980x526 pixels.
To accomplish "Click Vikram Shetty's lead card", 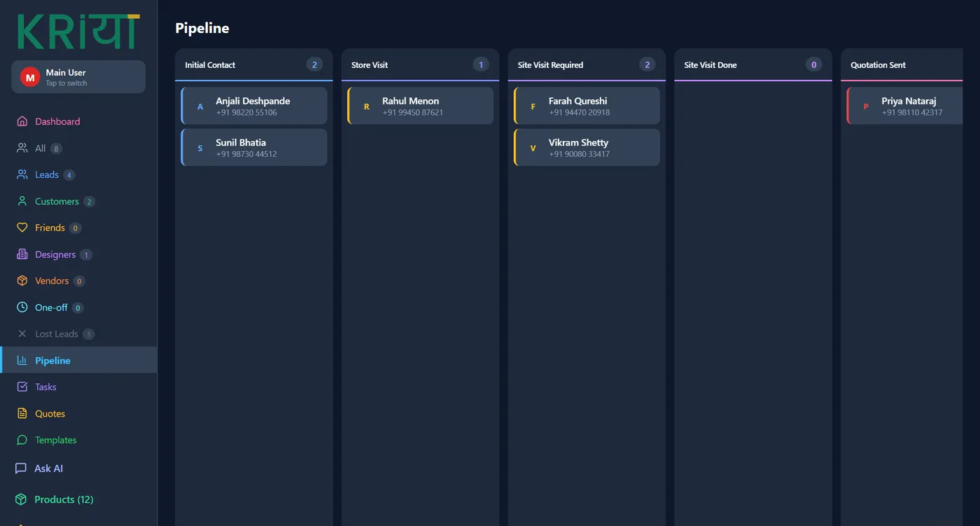I will click(x=587, y=147).
